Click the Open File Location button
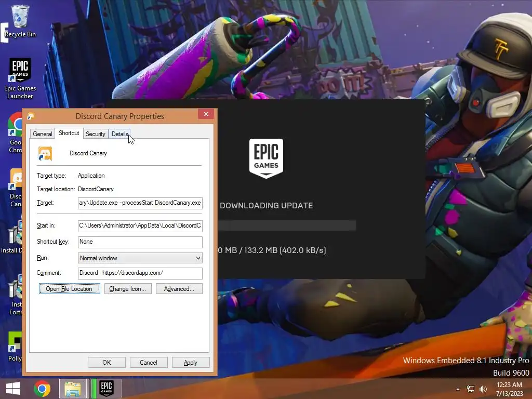532x399 pixels. click(x=69, y=289)
